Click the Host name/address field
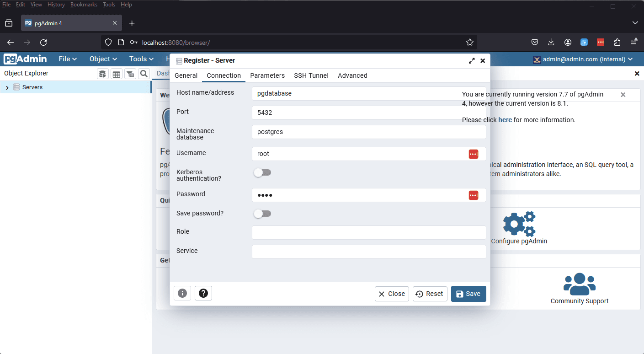 [369, 93]
